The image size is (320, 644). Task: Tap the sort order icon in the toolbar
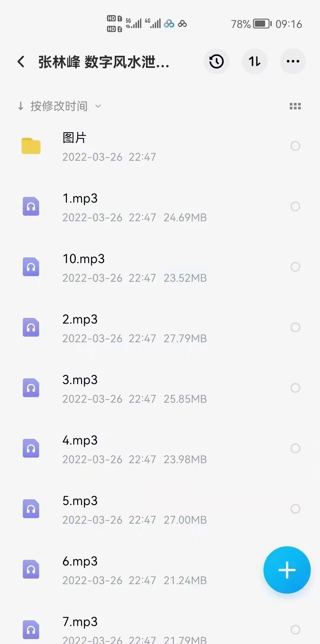255,61
